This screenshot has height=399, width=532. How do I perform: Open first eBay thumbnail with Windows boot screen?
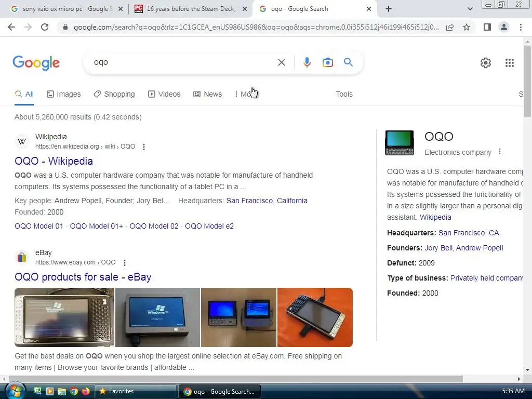coord(64,317)
